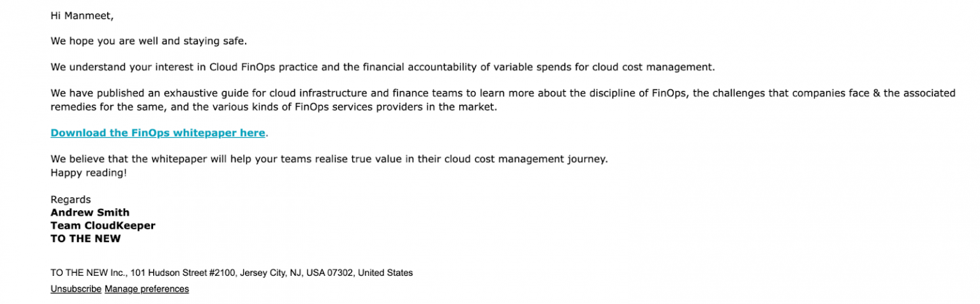Click the word 'Regards'
This screenshot has height=304, width=980.
click(71, 199)
